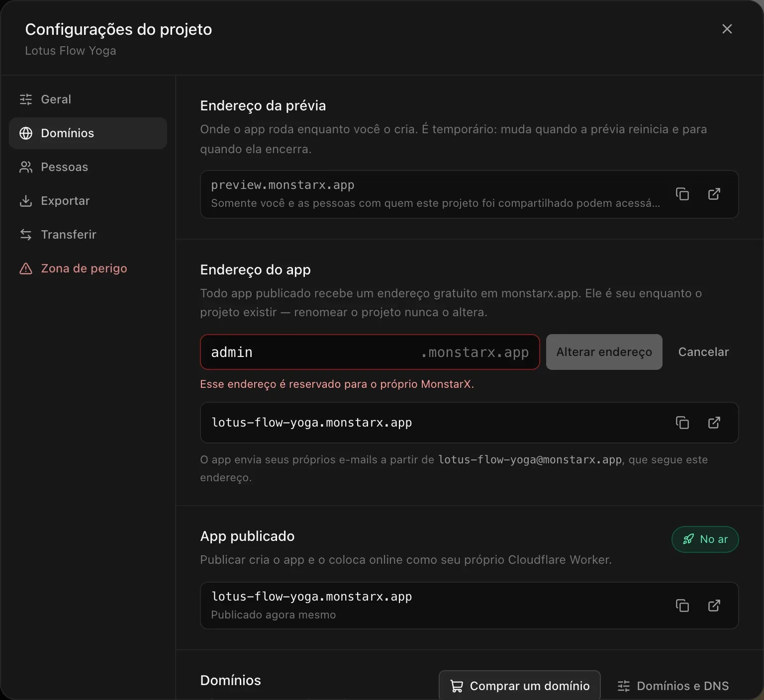Image resolution: width=764 pixels, height=700 pixels.
Task: Open preview.monstarx.app in new tab
Action: [714, 194]
